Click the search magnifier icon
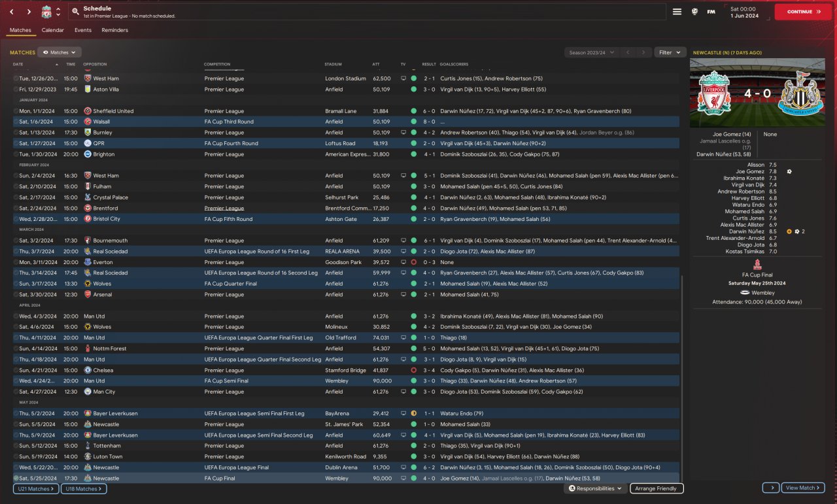This screenshot has width=837, height=504. coord(76,12)
